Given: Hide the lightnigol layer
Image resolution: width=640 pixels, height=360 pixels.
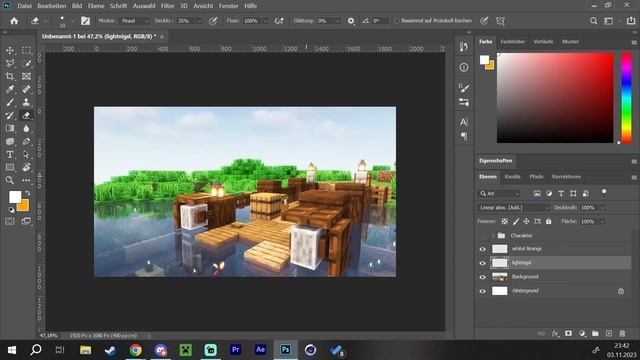Looking at the screenshot, I should (482, 263).
